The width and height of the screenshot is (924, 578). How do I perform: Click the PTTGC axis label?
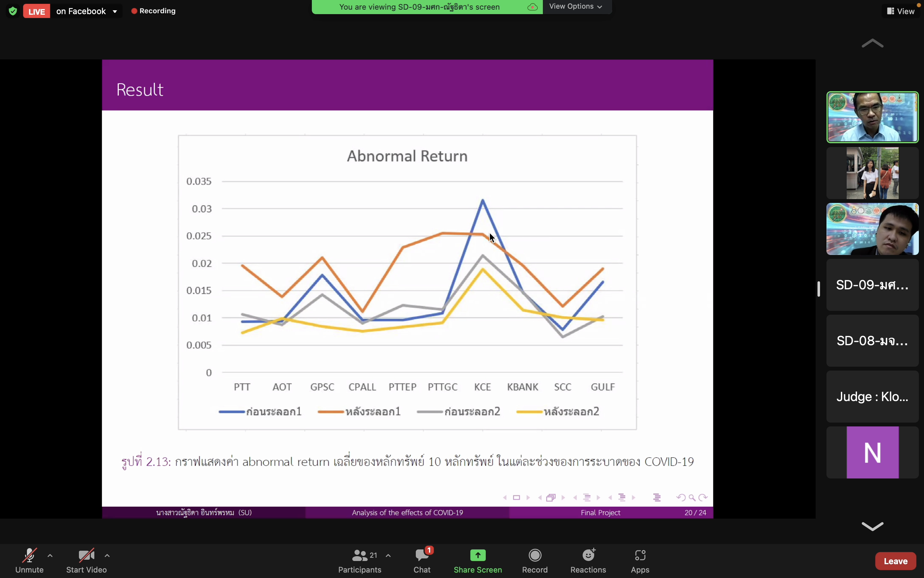442,387
